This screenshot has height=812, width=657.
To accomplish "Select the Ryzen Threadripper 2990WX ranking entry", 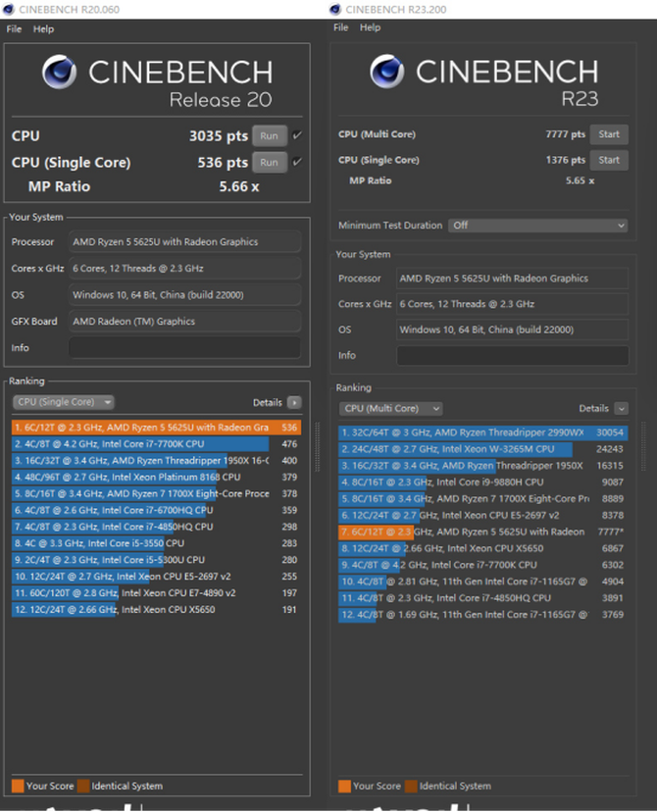I will pyautogui.click(x=461, y=432).
